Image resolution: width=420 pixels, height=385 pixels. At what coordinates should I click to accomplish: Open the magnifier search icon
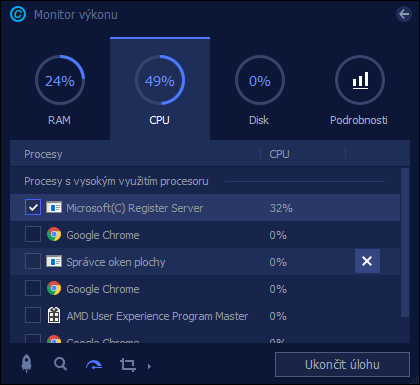(60, 364)
